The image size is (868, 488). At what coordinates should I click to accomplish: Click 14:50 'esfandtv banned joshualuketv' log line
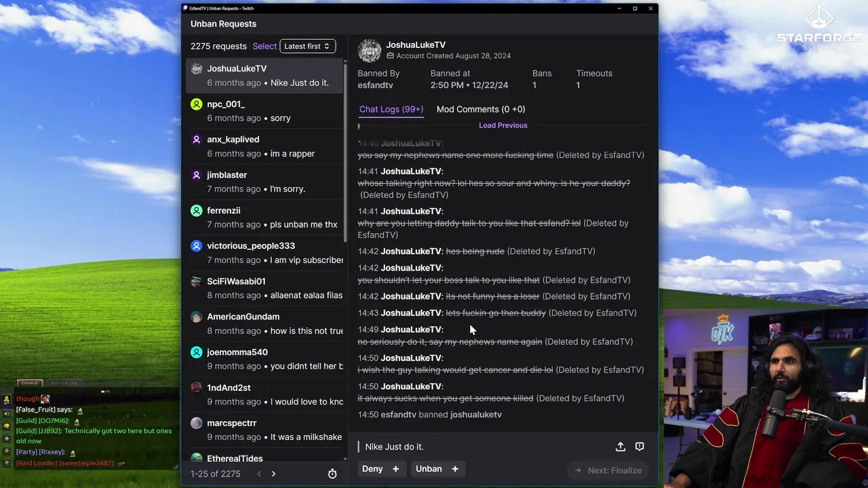pyautogui.click(x=430, y=415)
